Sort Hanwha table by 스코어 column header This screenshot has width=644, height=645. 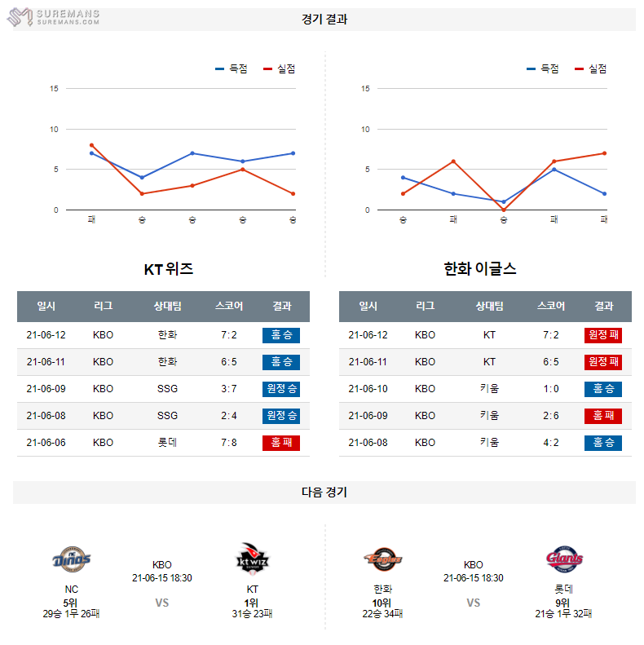551,307
